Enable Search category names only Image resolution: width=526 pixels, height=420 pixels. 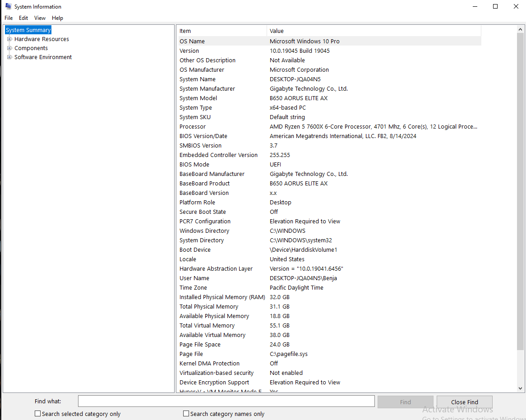(x=186, y=414)
